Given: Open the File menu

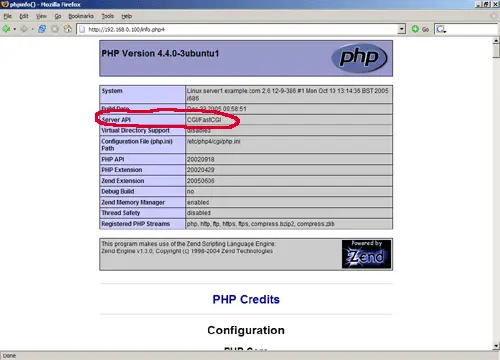Looking at the screenshot, I should coord(8,16).
